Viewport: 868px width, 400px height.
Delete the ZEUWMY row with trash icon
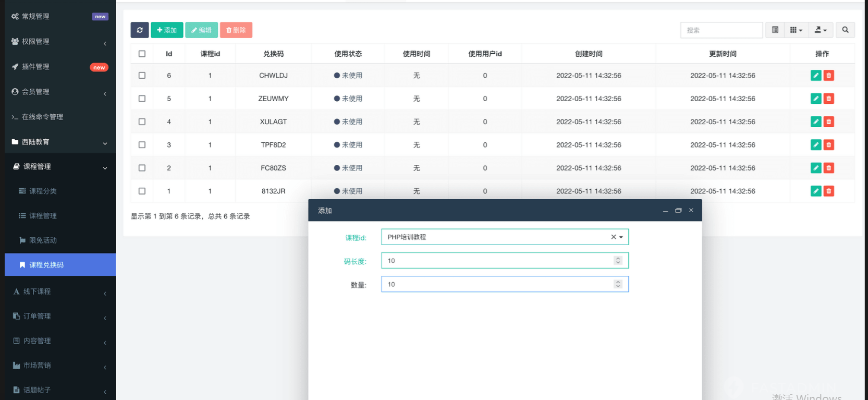(x=828, y=99)
